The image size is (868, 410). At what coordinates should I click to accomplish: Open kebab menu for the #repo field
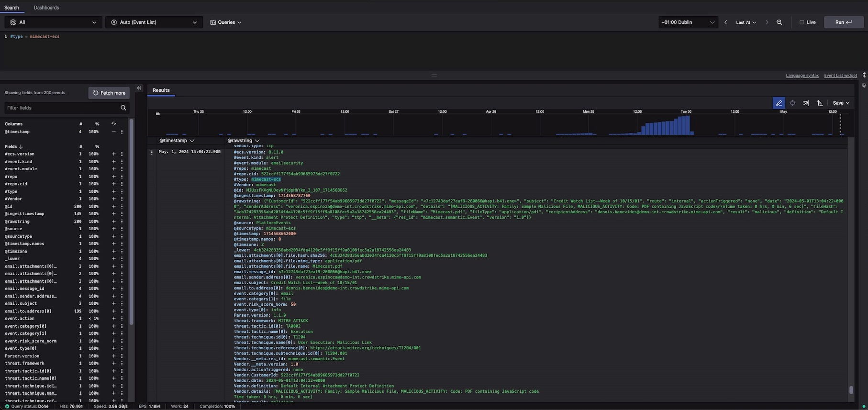click(x=122, y=177)
